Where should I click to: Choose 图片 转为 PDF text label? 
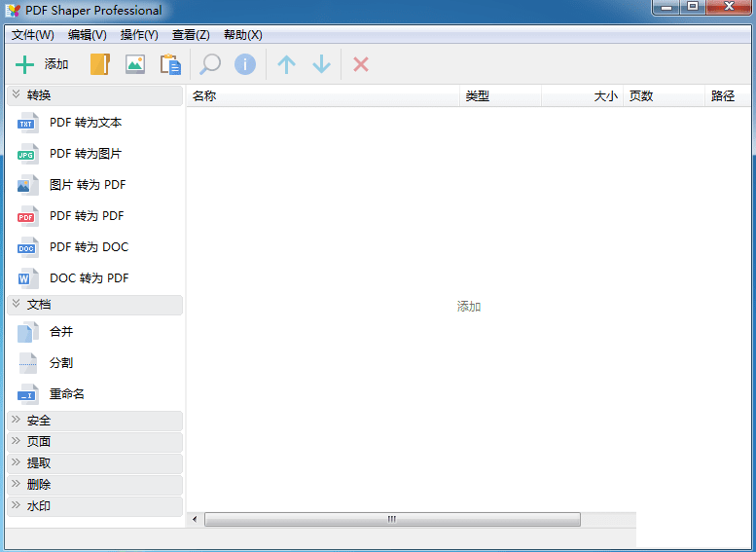[x=88, y=185]
